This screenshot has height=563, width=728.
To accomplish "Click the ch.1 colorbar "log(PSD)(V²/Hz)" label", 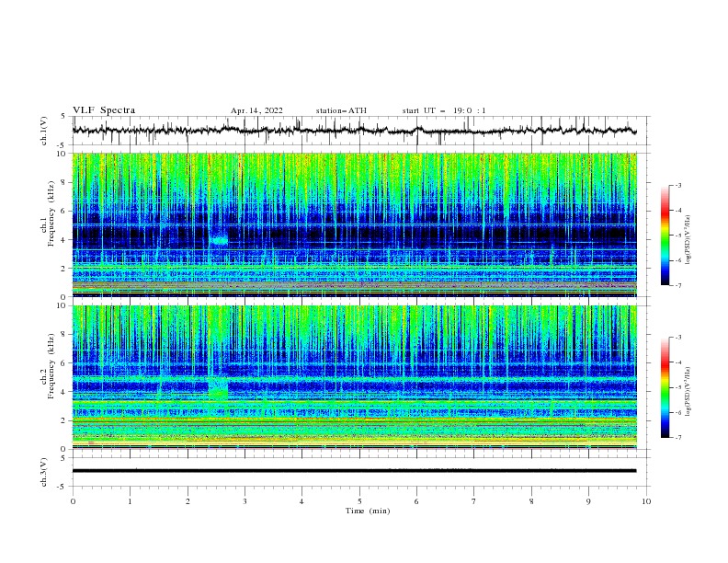I will pyautogui.click(x=688, y=240).
